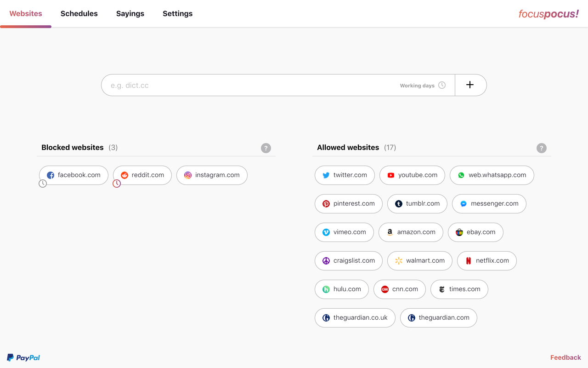Click the clock icon beside Working days

click(x=442, y=85)
